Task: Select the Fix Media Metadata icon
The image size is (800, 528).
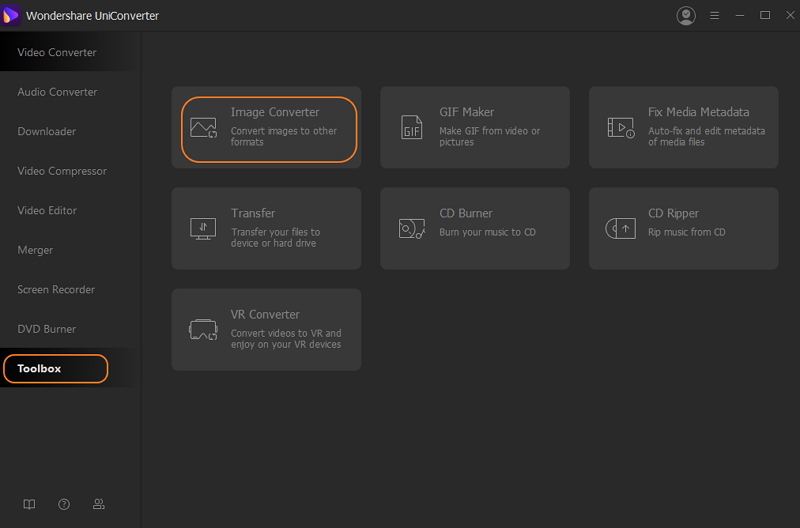Action: (x=621, y=128)
